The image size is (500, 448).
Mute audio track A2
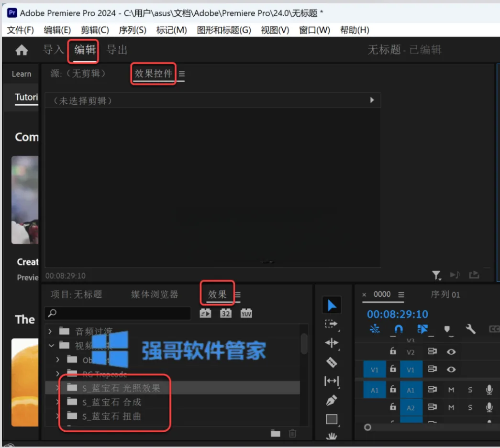tap(451, 407)
